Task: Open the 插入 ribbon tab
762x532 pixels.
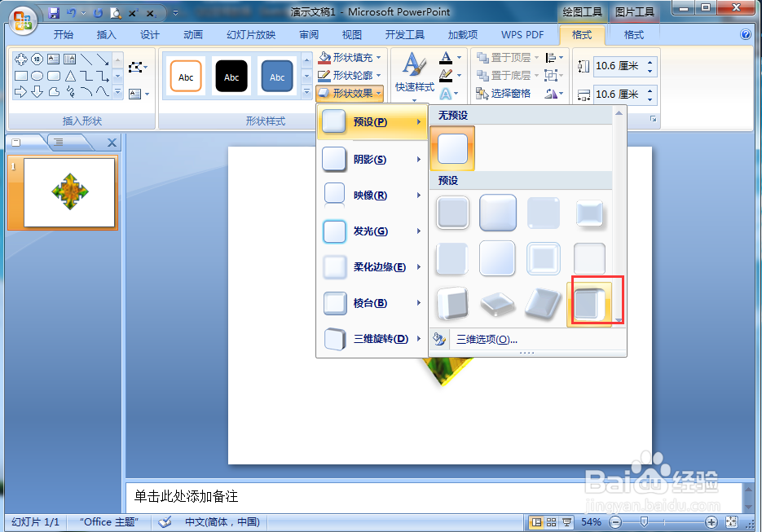Action: (x=107, y=34)
